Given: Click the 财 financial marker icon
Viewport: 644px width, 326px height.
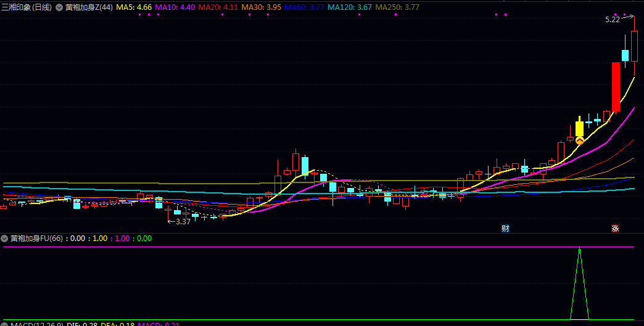Looking at the screenshot, I should tap(505, 229).
